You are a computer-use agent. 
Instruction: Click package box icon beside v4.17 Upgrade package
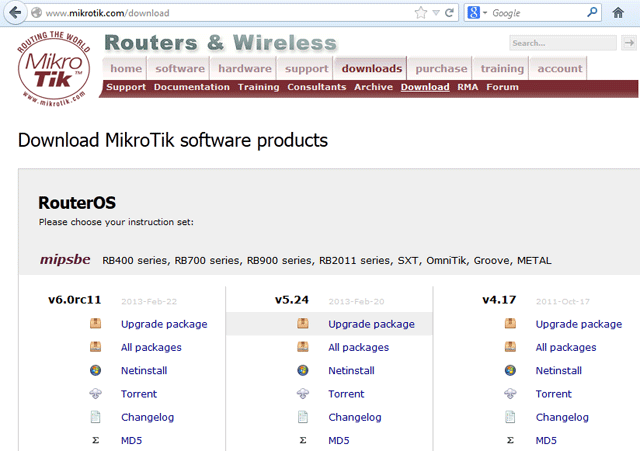510,324
